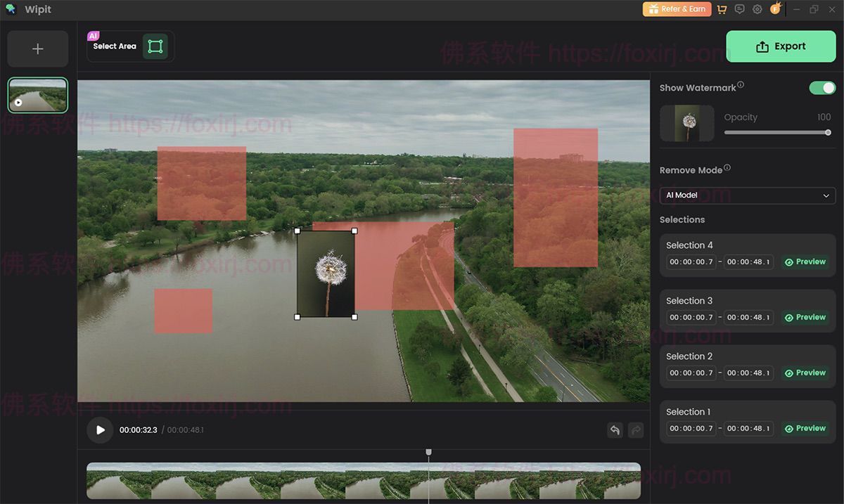Preview Selection 4 removal result
This screenshot has width=844, height=504.
pyautogui.click(x=805, y=261)
